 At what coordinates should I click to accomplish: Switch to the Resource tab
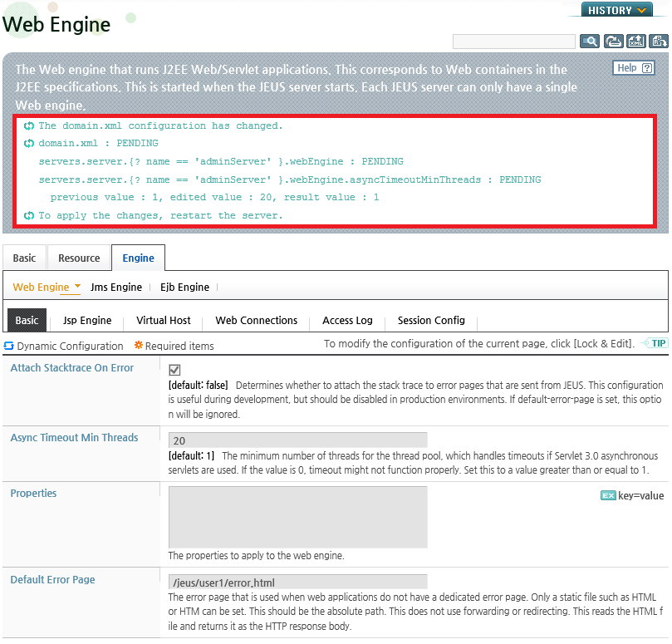pyautogui.click(x=79, y=258)
